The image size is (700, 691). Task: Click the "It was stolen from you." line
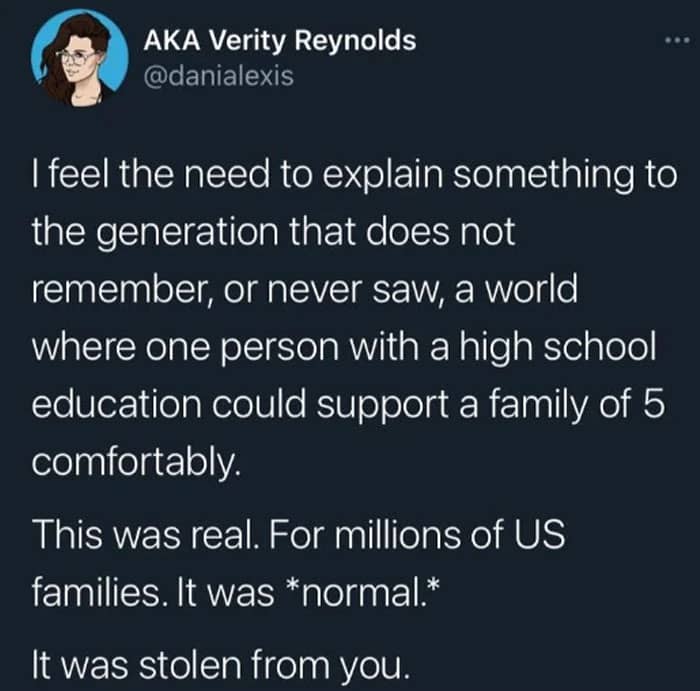point(221,664)
